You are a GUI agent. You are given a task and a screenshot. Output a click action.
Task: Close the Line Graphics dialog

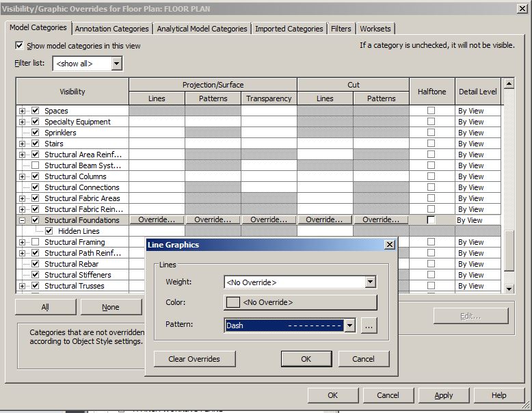(389, 245)
